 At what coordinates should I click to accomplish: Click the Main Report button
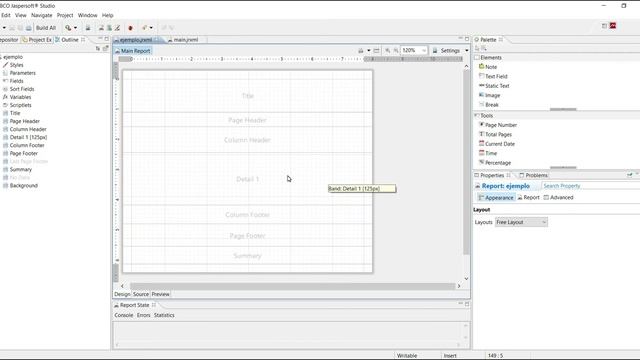133,51
